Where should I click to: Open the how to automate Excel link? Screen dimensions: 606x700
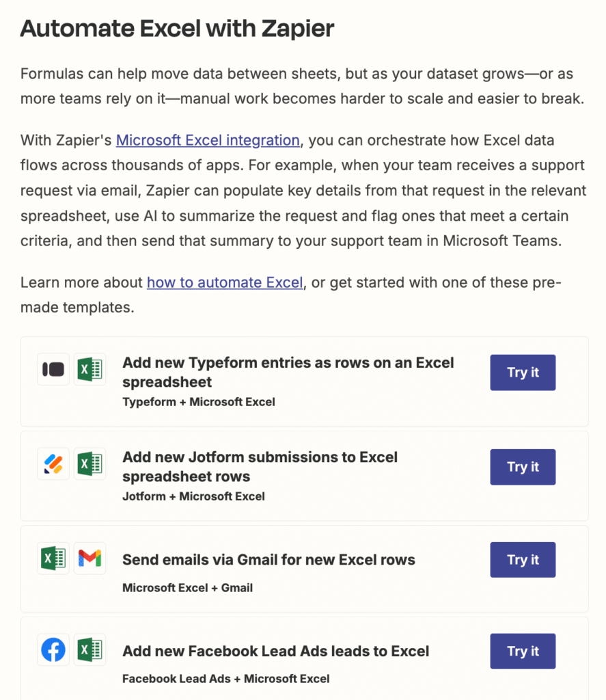[x=225, y=282]
